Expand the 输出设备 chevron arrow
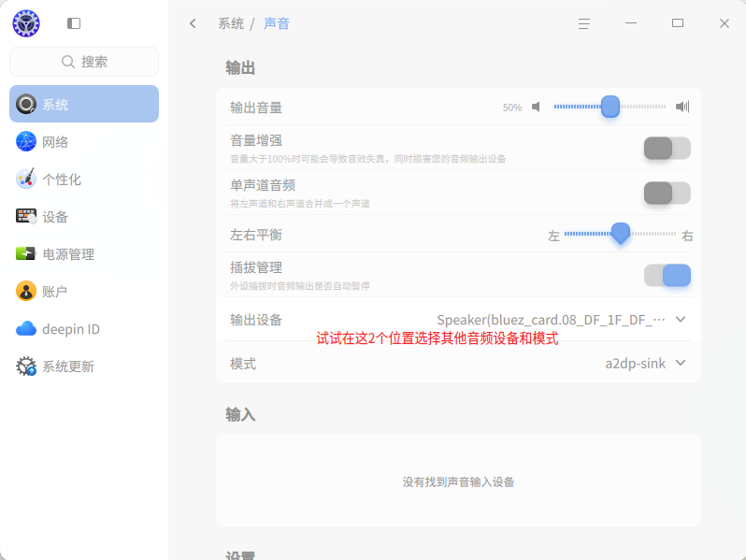The width and height of the screenshot is (746, 560). (681, 319)
